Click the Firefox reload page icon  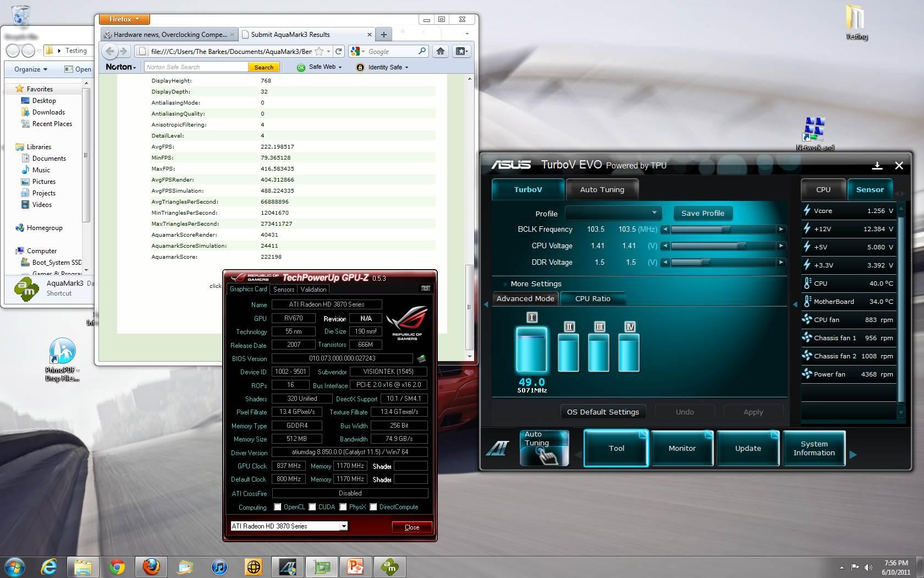pos(339,51)
